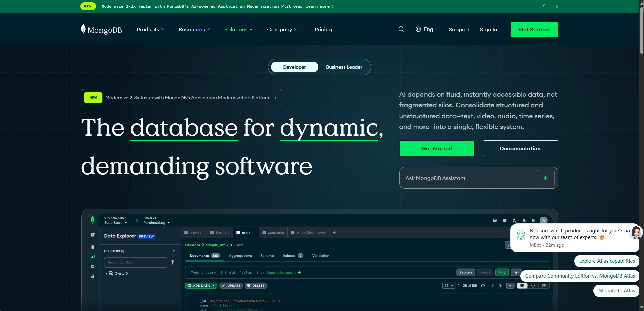Click the filter funnel beside Search clusters
The width and height of the screenshot is (644, 311).
173,262
